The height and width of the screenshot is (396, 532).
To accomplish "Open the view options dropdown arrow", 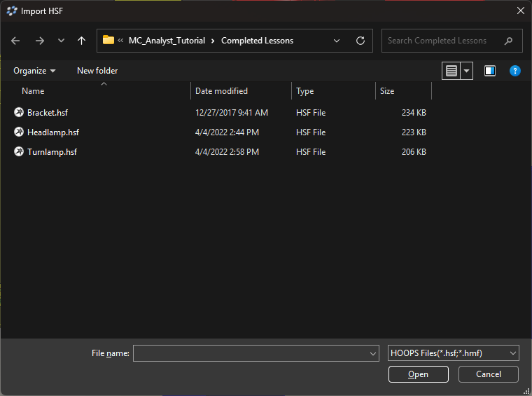I will (466, 71).
